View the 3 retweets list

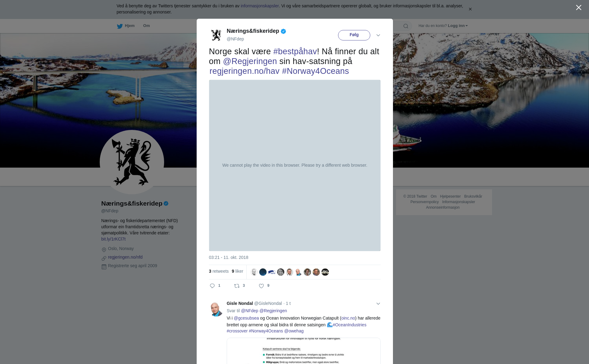point(219,271)
